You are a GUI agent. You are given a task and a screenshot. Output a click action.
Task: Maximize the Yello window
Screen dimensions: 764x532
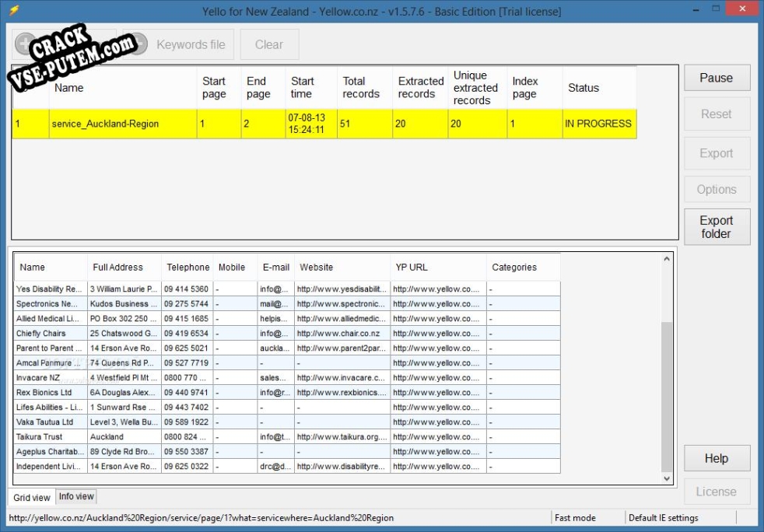click(717, 9)
